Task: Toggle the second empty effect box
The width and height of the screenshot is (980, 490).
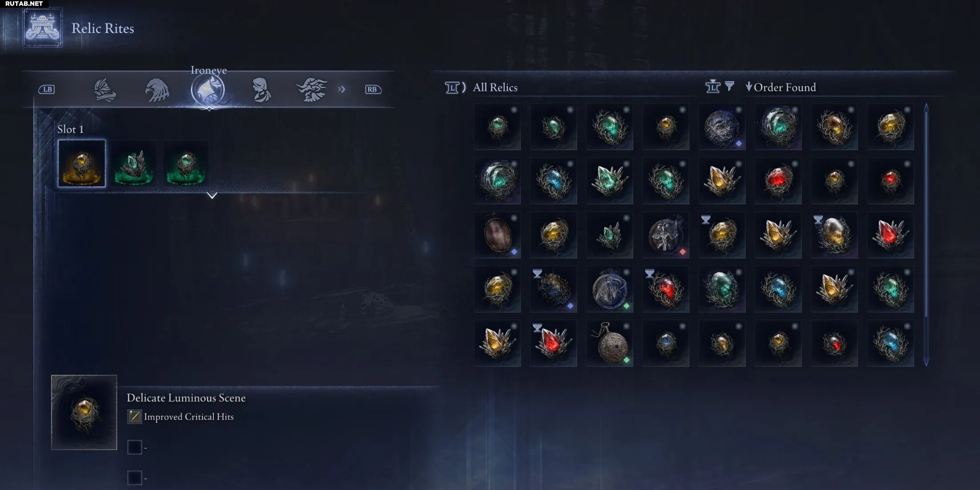Action: pos(135,447)
